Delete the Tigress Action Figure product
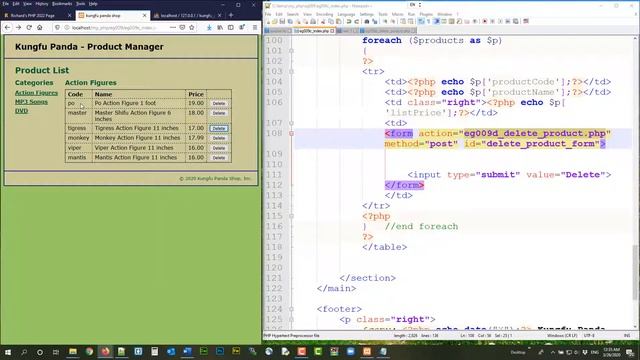Image resolution: width=640 pixels, height=360 pixels. click(219, 129)
